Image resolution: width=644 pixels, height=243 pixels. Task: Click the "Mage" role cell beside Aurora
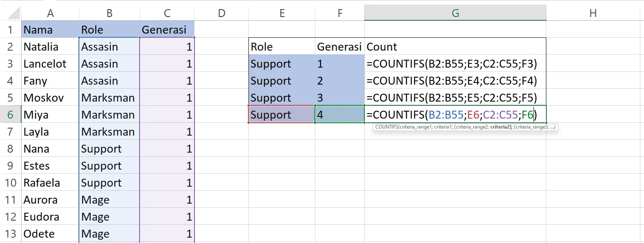(109, 200)
